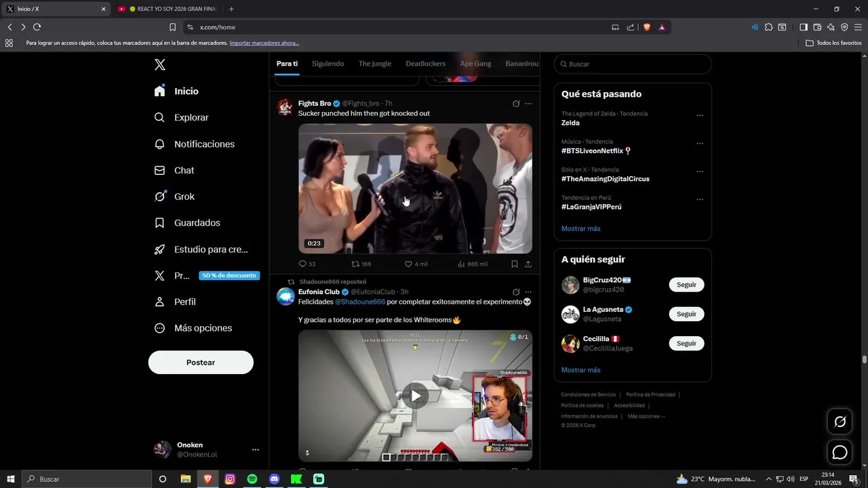Play the Eufonia Club video
The width and height of the screenshot is (868, 488).
(x=415, y=396)
